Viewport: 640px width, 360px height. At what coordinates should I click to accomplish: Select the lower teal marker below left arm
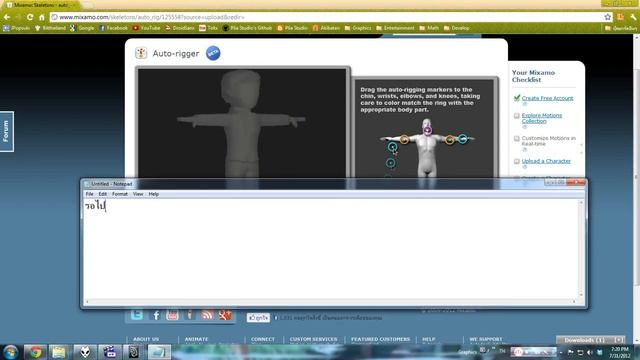(391, 163)
